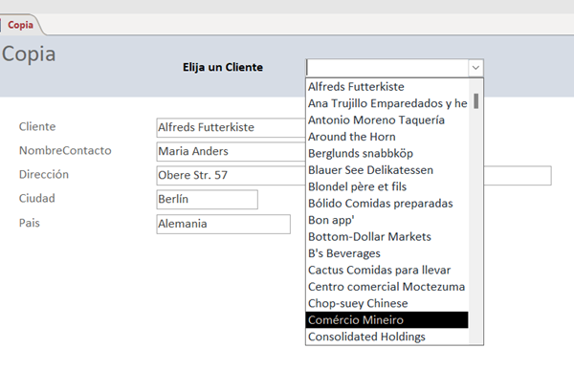The height and width of the screenshot is (392, 574).
Task: Pick Cactus Comidas para llevar
Action: coord(386,271)
